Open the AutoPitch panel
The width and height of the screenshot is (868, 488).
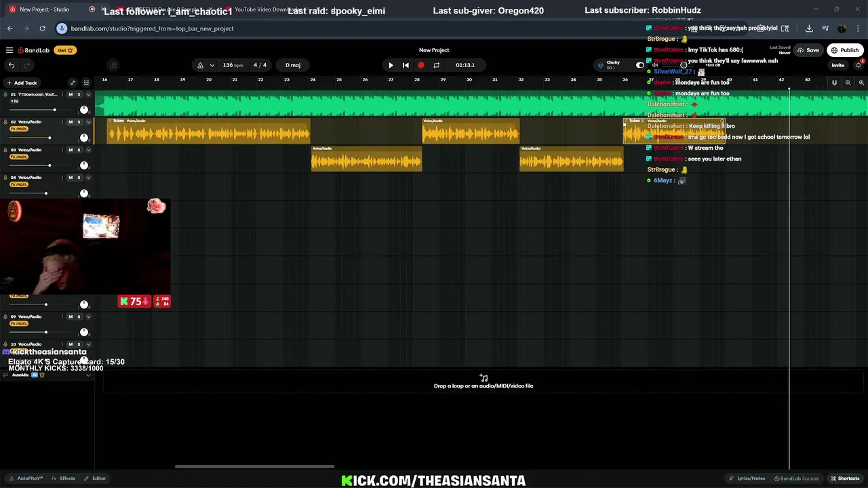coord(26,479)
